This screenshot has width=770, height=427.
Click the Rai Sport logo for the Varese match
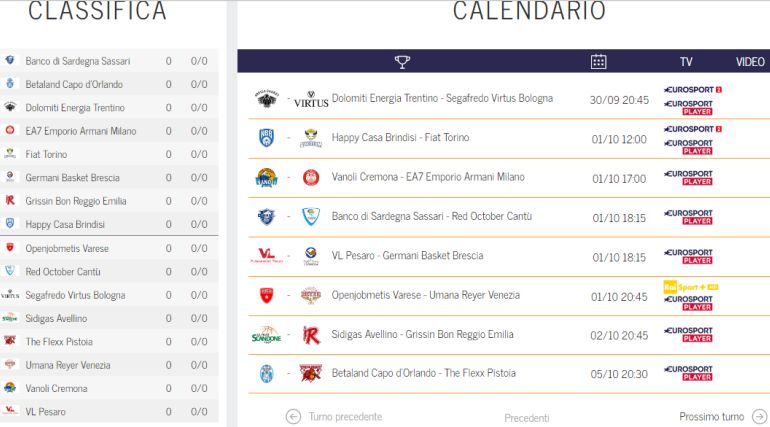click(691, 286)
